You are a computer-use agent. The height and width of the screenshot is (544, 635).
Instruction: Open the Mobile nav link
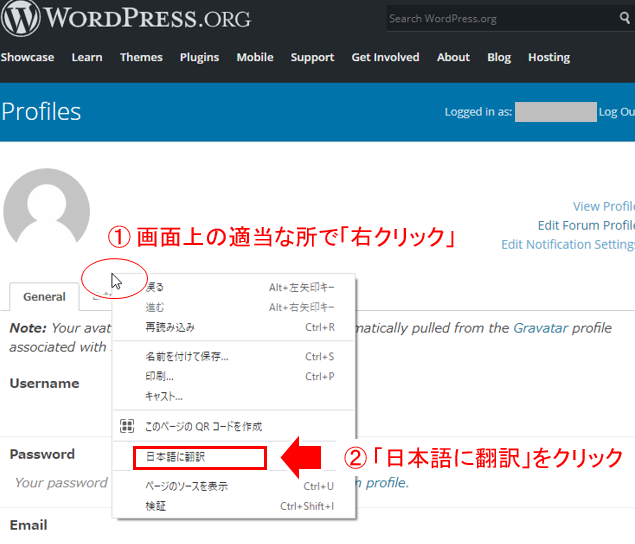click(255, 58)
